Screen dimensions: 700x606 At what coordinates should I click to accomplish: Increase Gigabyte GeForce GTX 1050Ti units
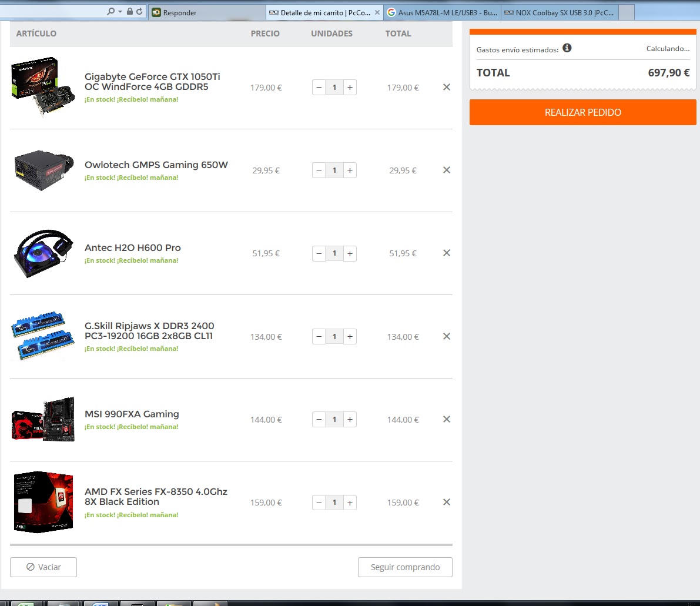tap(350, 88)
